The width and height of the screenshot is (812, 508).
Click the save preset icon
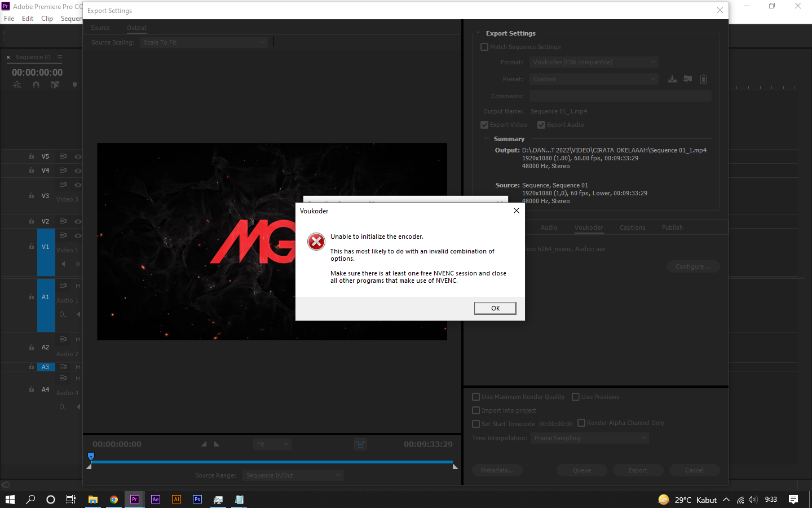(x=672, y=79)
